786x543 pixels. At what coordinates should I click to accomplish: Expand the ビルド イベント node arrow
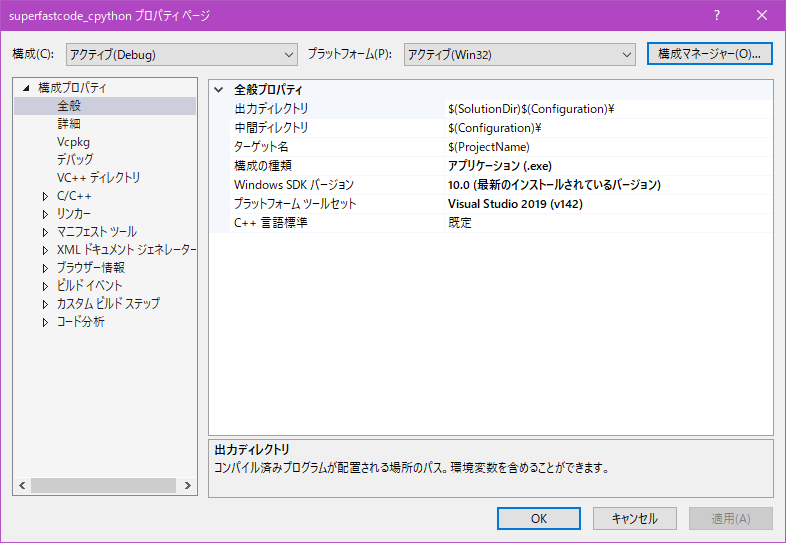point(45,286)
